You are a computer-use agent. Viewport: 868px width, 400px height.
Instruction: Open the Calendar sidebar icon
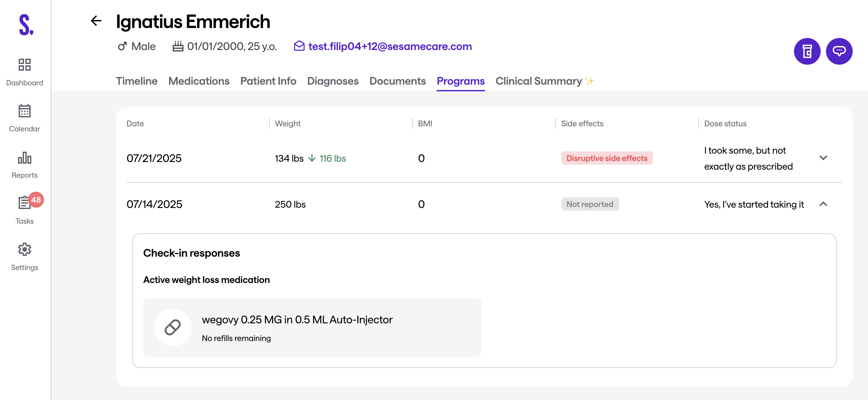pyautogui.click(x=25, y=111)
